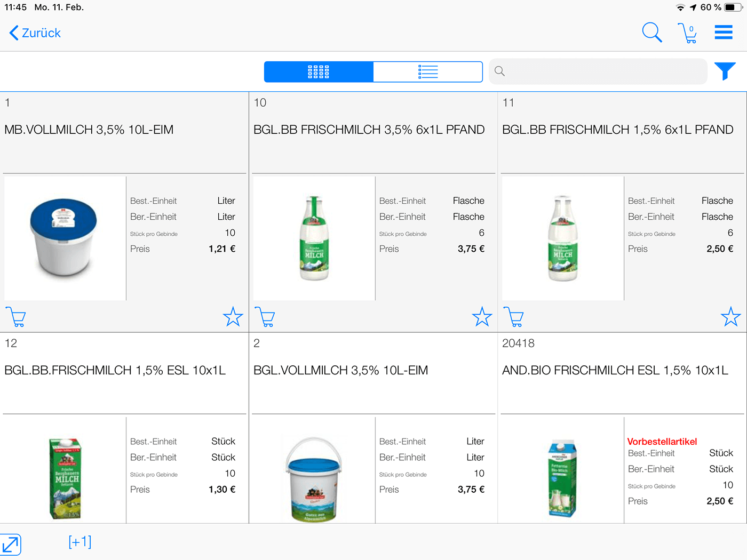Open the shopping cart showing 0 items

pyautogui.click(x=688, y=33)
